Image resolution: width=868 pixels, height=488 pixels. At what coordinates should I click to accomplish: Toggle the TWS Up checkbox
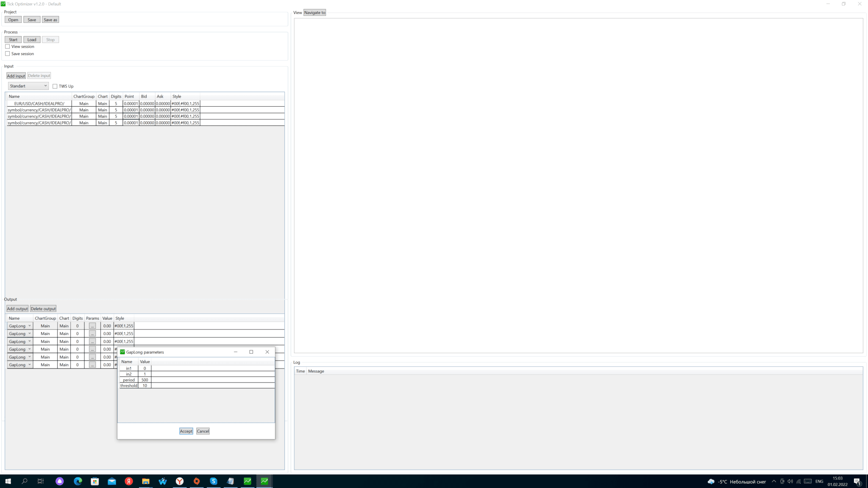tap(55, 86)
